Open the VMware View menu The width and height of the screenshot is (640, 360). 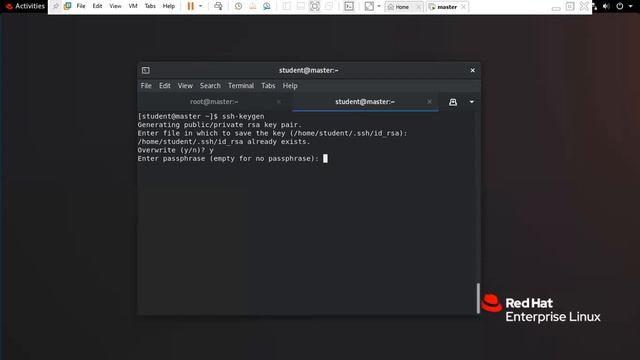[x=115, y=6]
